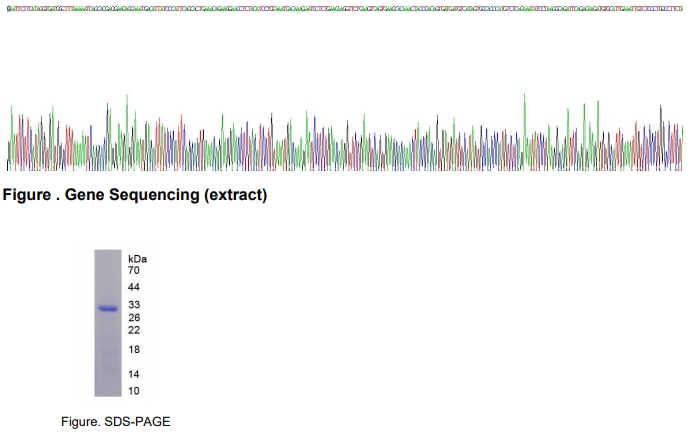Click the 70 kDa marker label
The width and height of the screenshot is (694, 435).
tap(134, 270)
